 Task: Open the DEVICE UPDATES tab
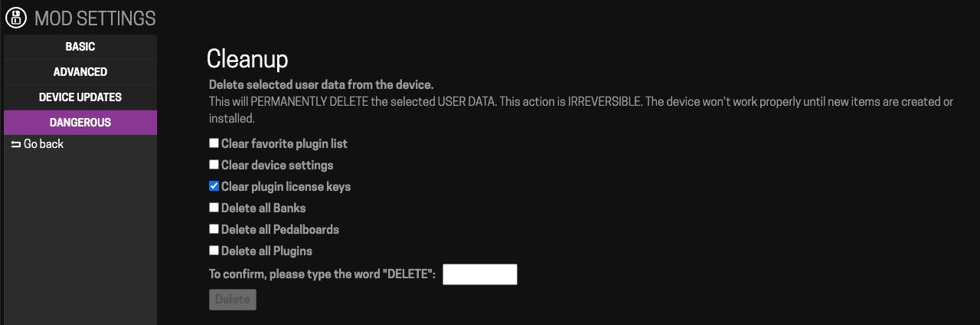pyautogui.click(x=80, y=97)
